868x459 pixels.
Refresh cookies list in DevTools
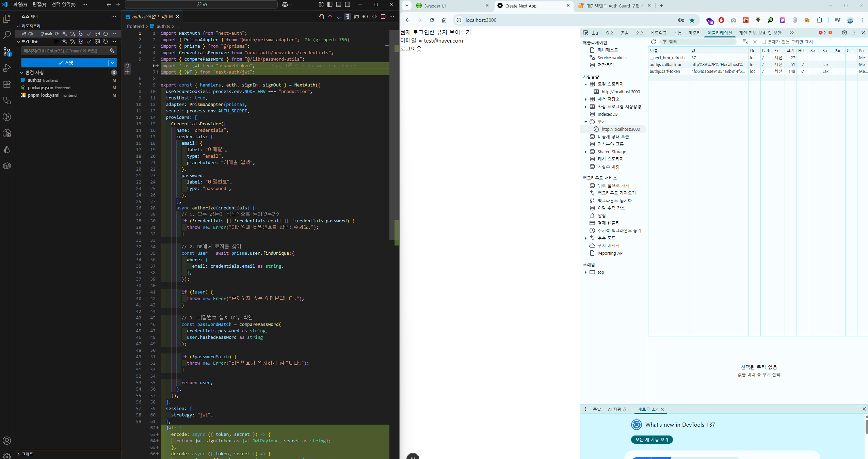(654, 42)
